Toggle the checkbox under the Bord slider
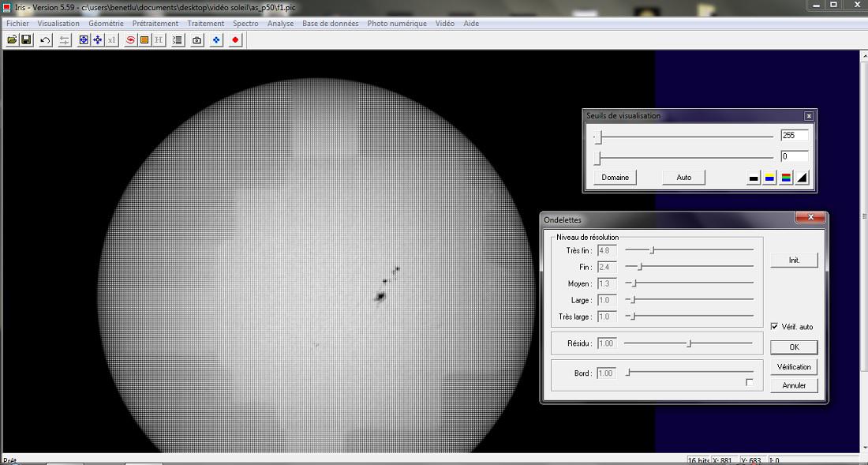 point(749,382)
